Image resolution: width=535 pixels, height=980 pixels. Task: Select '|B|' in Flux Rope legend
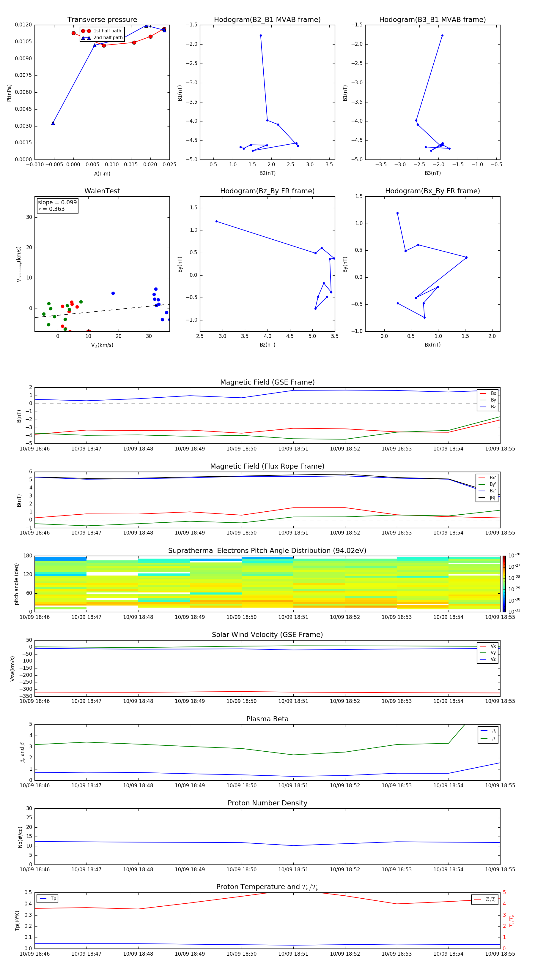point(487,498)
